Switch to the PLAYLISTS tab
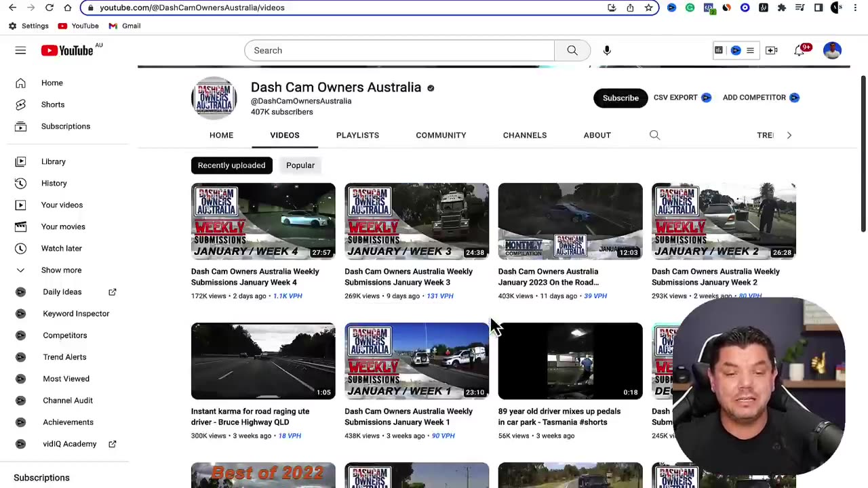Screen dimensions: 868x488 pyautogui.click(x=357, y=135)
